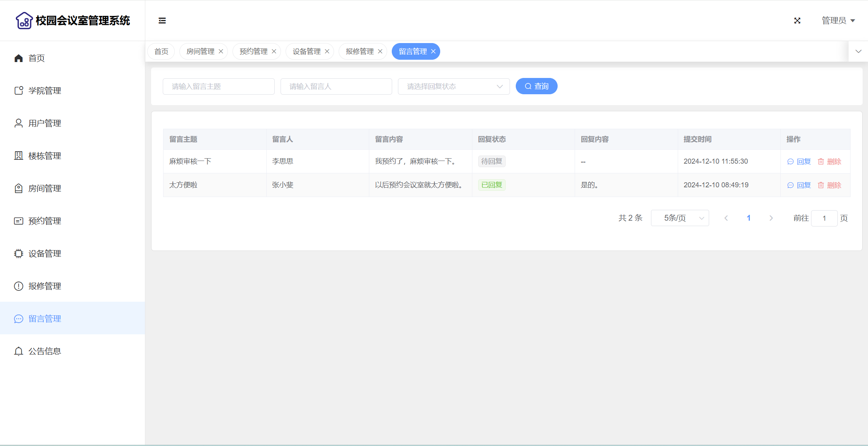Click the house logo icon
Image resolution: width=868 pixels, height=446 pixels.
click(24, 21)
